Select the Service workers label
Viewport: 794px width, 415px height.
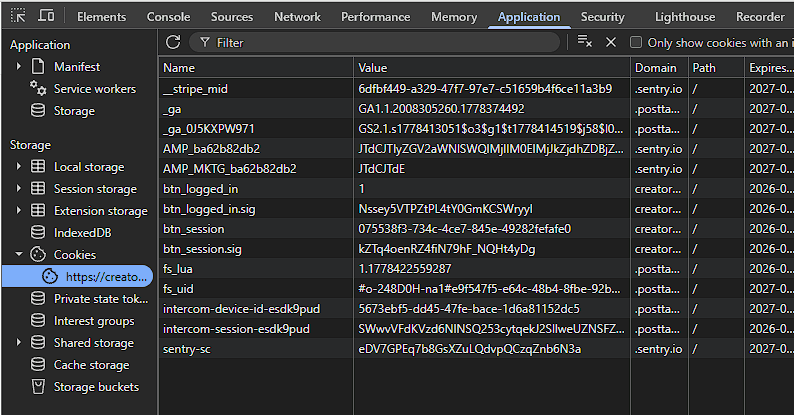(95, 89)
